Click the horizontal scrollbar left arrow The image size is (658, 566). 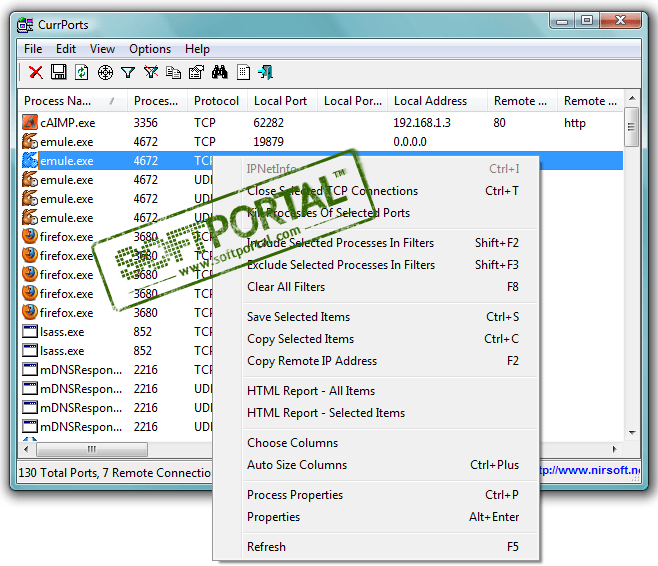pos(26,449)
